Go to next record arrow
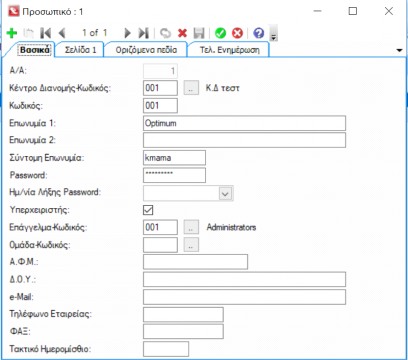The height and width of the screenshot is (360, 408). [127, 33]
